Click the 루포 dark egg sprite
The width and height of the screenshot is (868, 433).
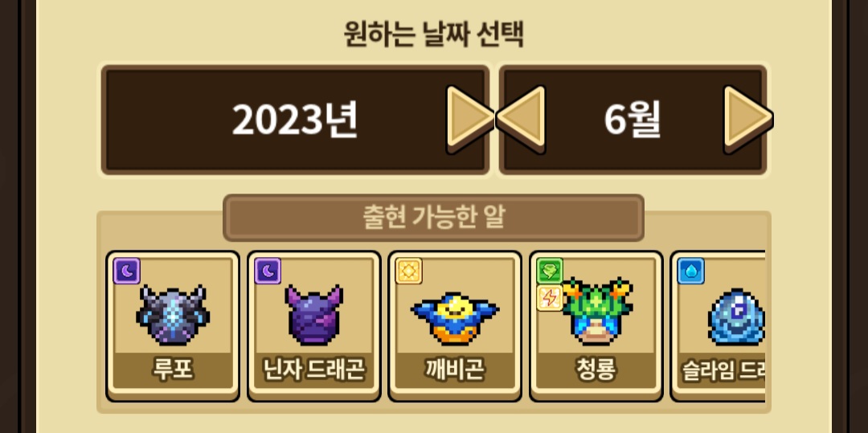tap(173, 315)
